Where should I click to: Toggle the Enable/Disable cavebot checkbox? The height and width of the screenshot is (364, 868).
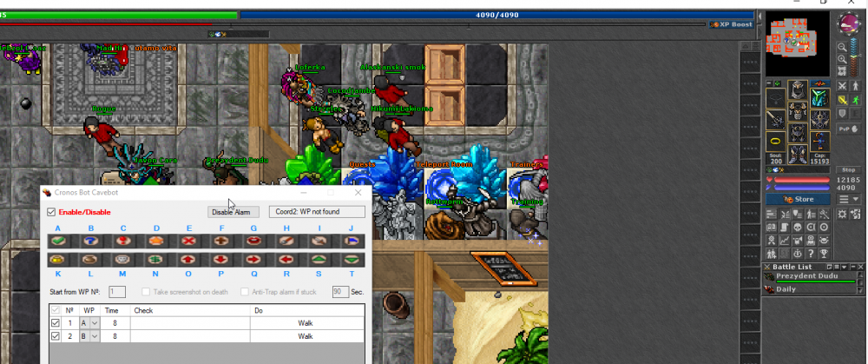point(51,212)
